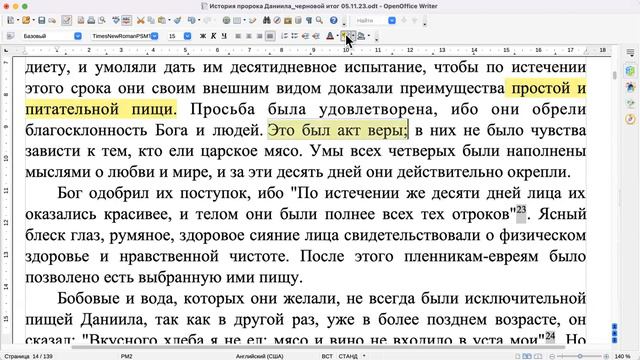The height and width of the screenshot is (360, 640).
Task: Open Page Preview icon
Action: click(x=102, y=20)
